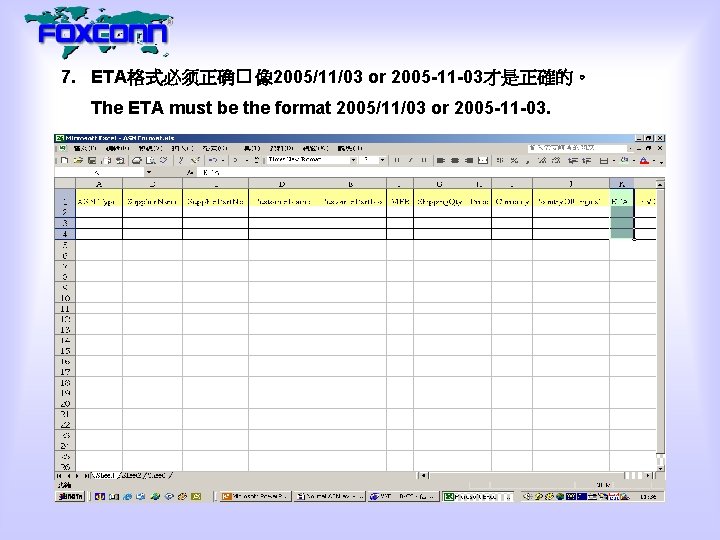This screenshot has width=720, height=540.
Task: Open the font name dropdown
Action: 353,160
